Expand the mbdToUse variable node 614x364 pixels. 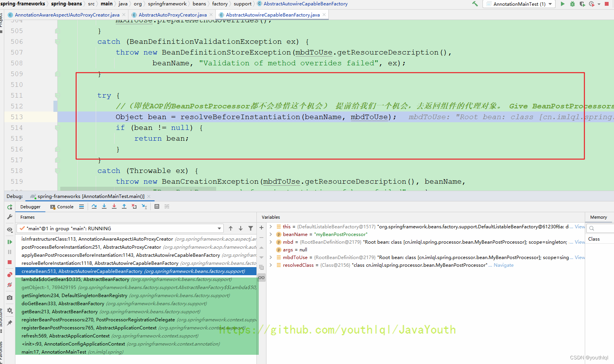pyautogui.click(x=271, y=258)
